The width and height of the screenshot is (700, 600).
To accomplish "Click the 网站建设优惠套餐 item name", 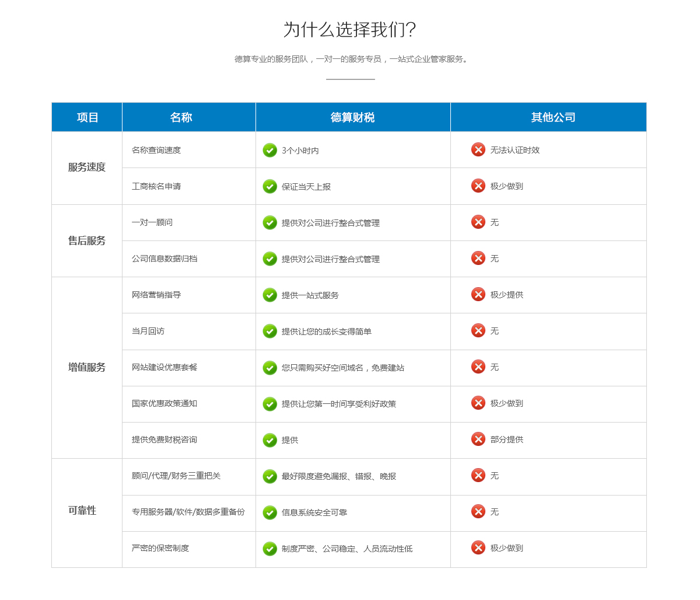I will point(164,367).
